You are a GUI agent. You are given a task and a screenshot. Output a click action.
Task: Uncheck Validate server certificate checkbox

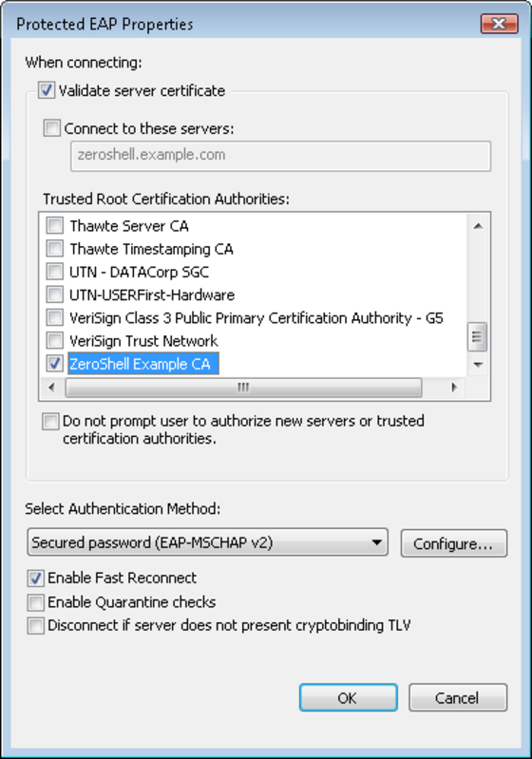coord(47,90)
